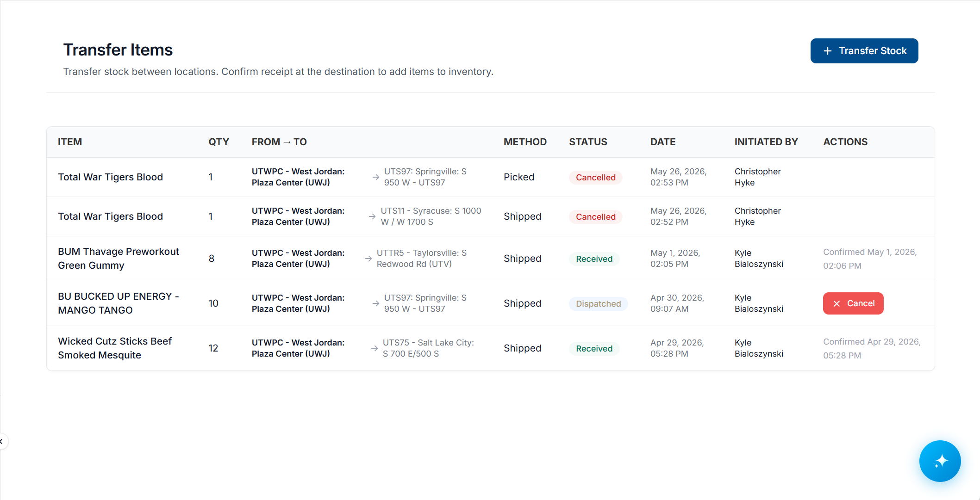The width and height of the screenshot is (980, 500).
Task: Click Received badge for BUM Thavage row
Action: coord(594,259)
